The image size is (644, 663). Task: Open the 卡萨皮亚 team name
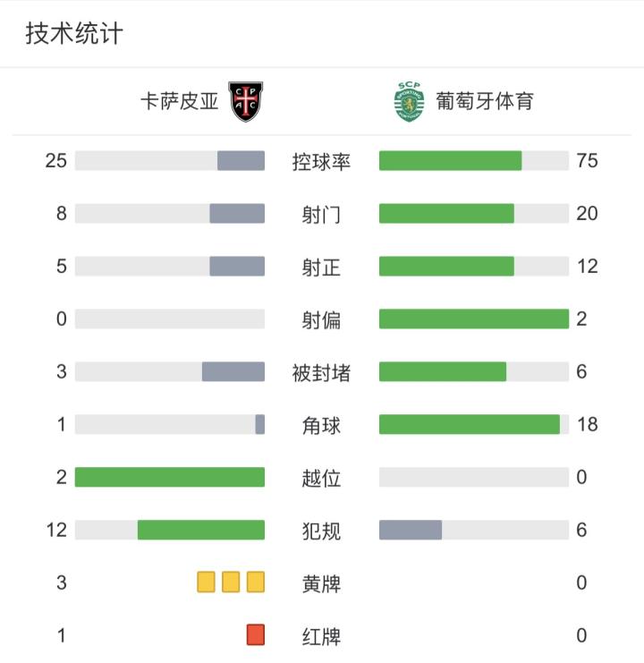click(x=179, y=102)
